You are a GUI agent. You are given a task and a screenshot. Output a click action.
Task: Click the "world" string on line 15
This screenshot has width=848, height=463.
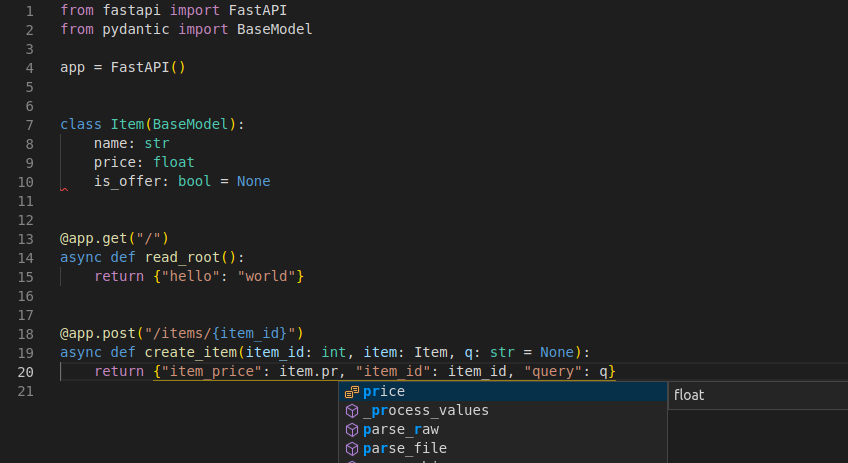pos(265,276)
